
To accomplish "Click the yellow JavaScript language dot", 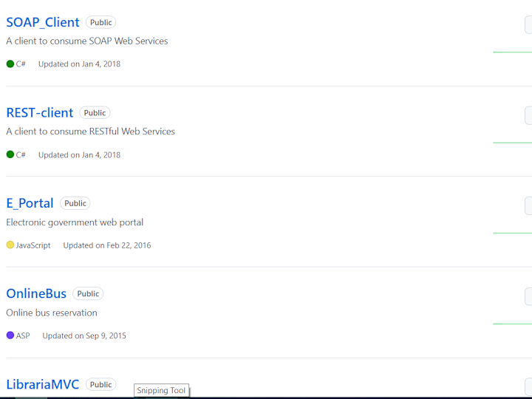I will [10, 245].
